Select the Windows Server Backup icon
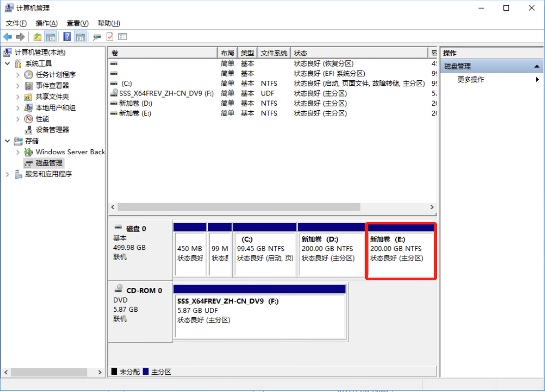The width and height of the screenshot is (545, 392). [28, 152]
